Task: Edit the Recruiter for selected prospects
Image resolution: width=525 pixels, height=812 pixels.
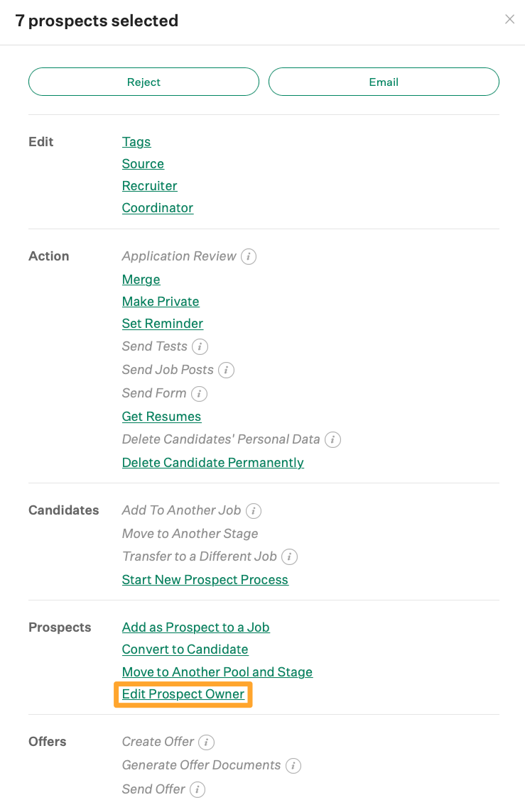Action: click(x=149, y=186)
